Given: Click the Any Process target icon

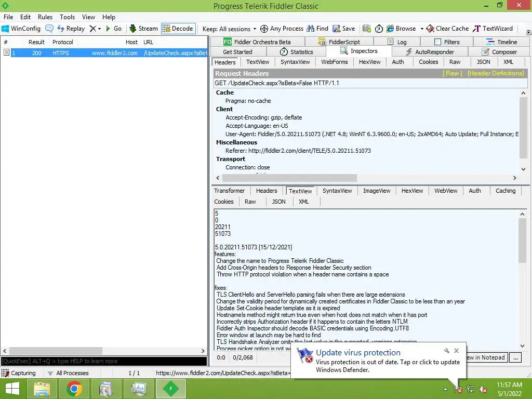Looking at the screenshot, I should coord(264,29).
